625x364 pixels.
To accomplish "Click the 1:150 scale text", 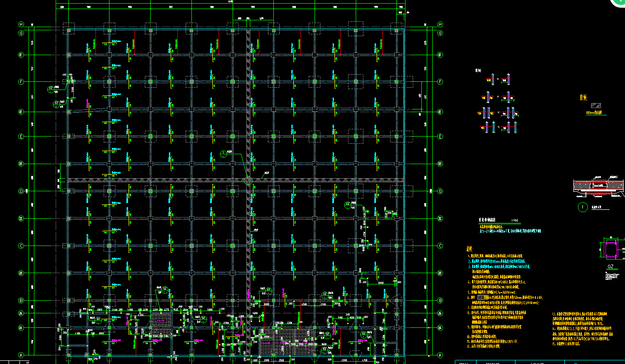I will point(515,220).
